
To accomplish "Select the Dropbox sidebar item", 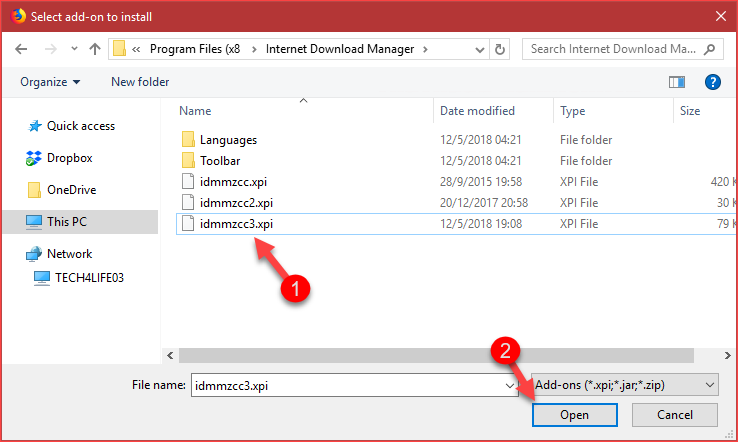I will click(69, 158).
